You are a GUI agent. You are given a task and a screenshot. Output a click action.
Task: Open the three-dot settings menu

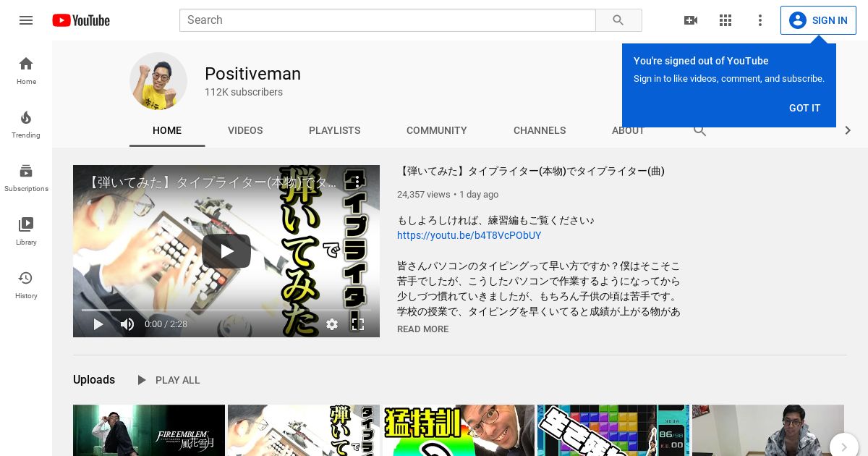click(x=760, y=20)
